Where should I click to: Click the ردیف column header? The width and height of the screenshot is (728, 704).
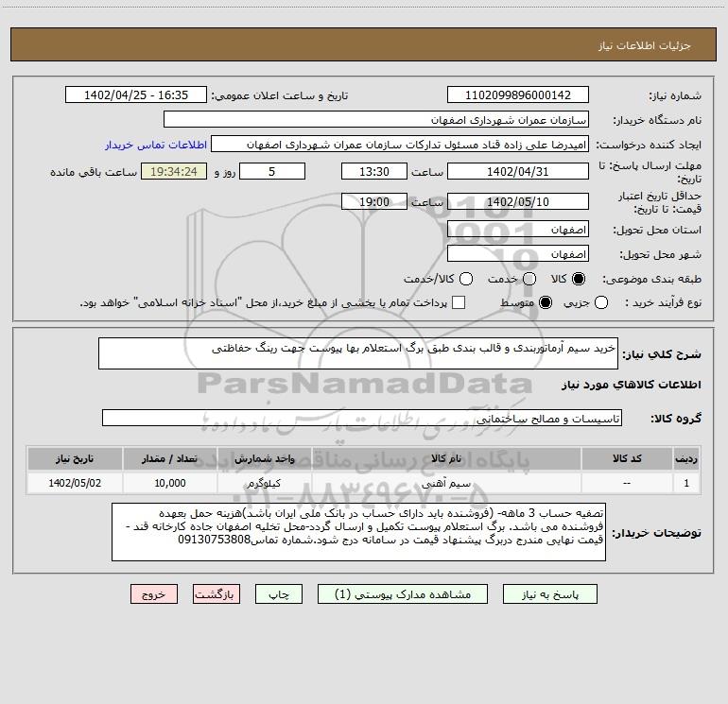686,458
